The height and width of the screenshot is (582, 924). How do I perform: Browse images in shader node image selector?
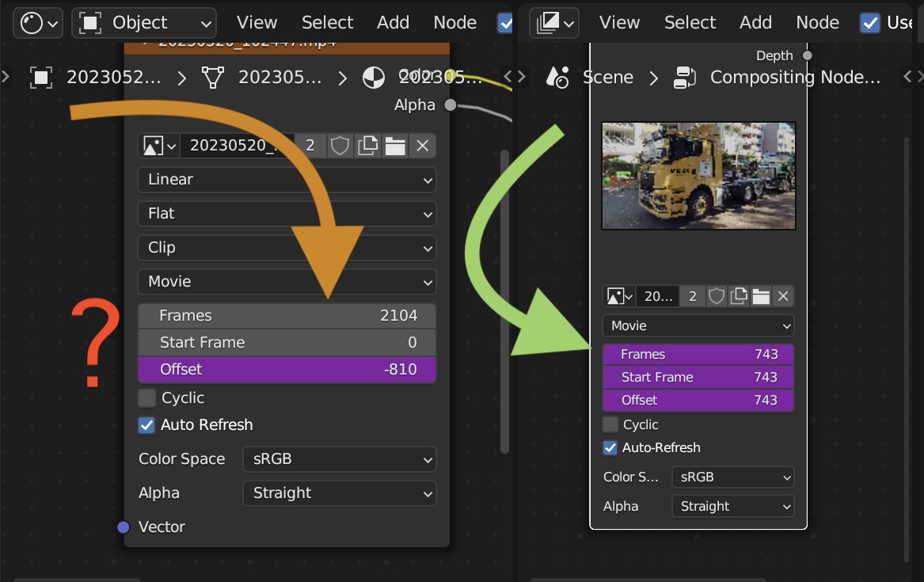160,146
